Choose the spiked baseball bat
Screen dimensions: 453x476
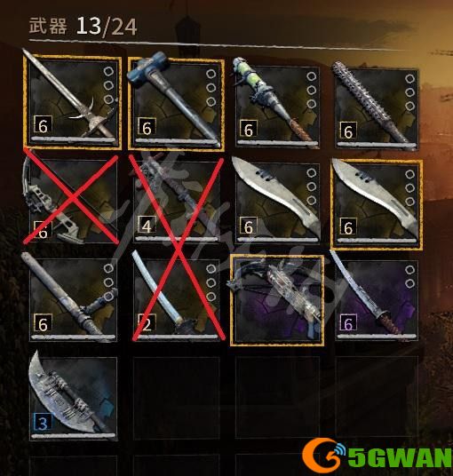click(x=377, y=108)
